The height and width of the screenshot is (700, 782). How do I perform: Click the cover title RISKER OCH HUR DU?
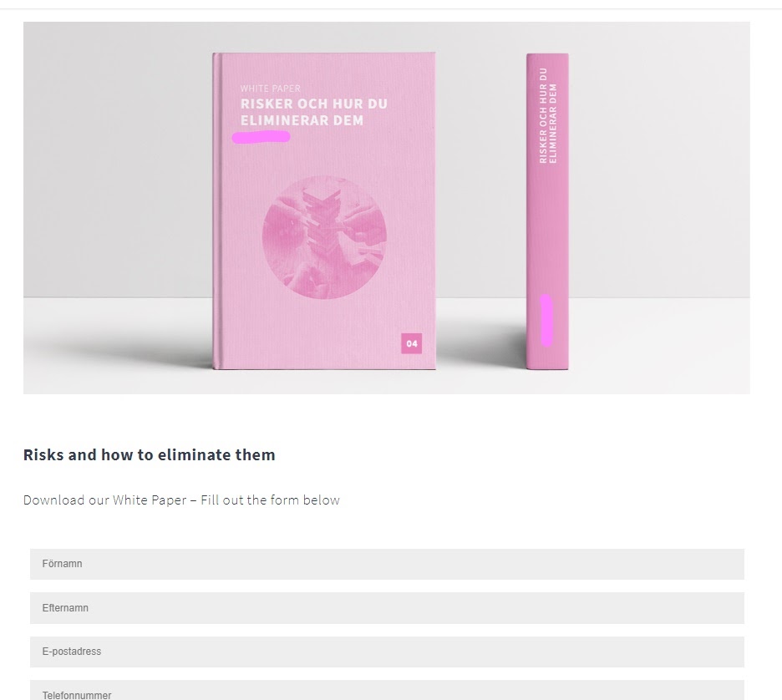click(x=313, y=104)
